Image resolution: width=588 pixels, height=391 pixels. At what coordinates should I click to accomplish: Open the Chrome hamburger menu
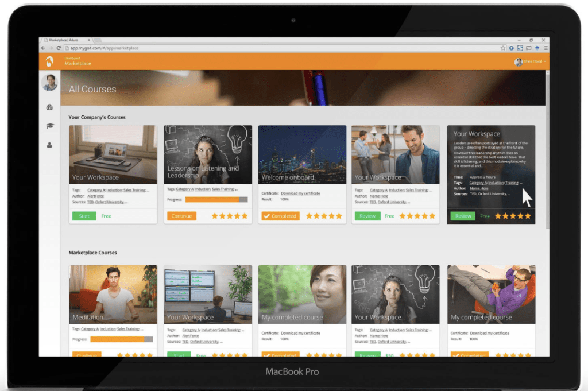tap(546, 48)
